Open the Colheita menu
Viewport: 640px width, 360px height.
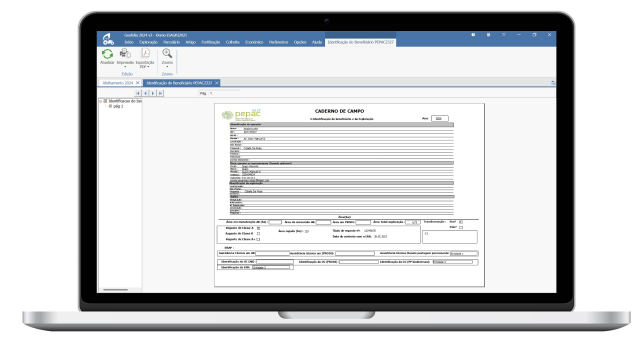coord(233,42)
